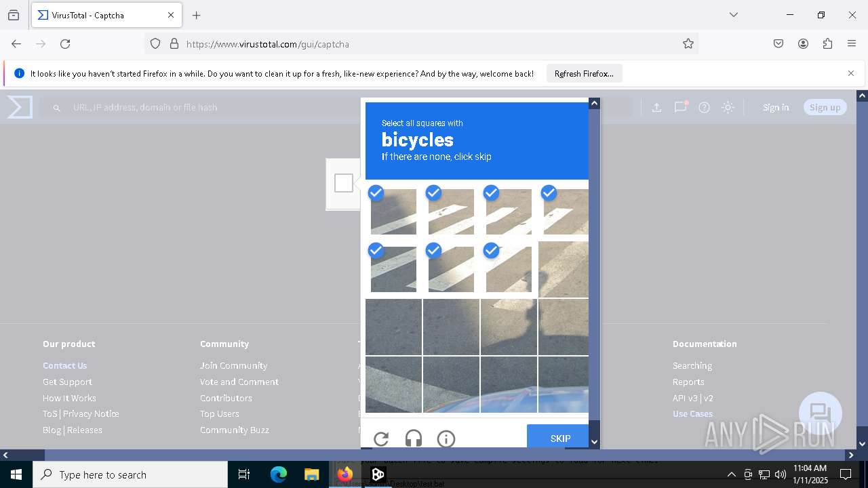Click the VirusTotal logo icon

(x=20, y=107)
